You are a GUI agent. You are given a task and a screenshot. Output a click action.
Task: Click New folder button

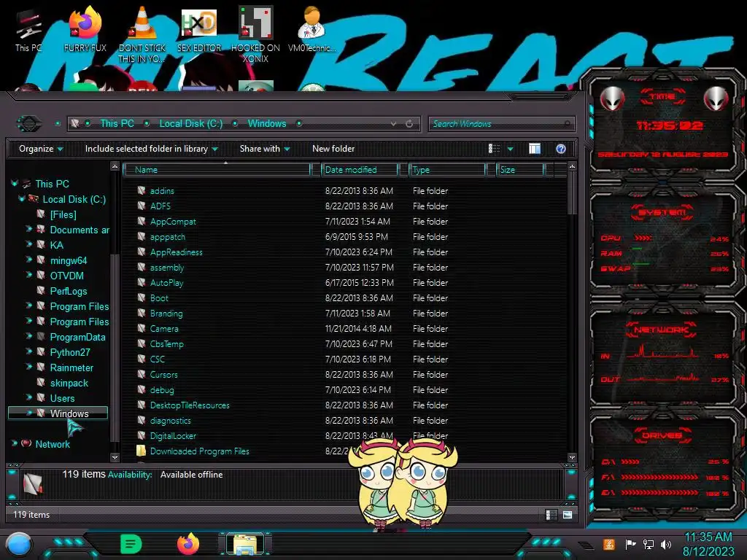click(333, 149)
